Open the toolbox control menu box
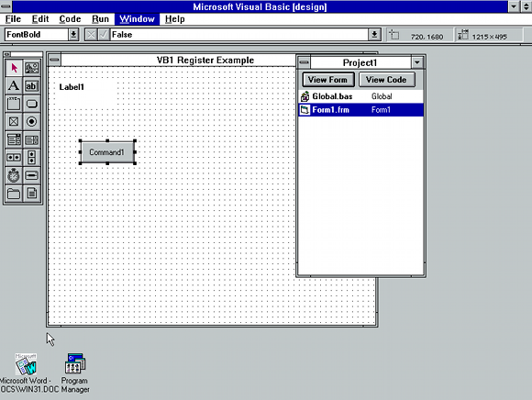 [6, 54]
